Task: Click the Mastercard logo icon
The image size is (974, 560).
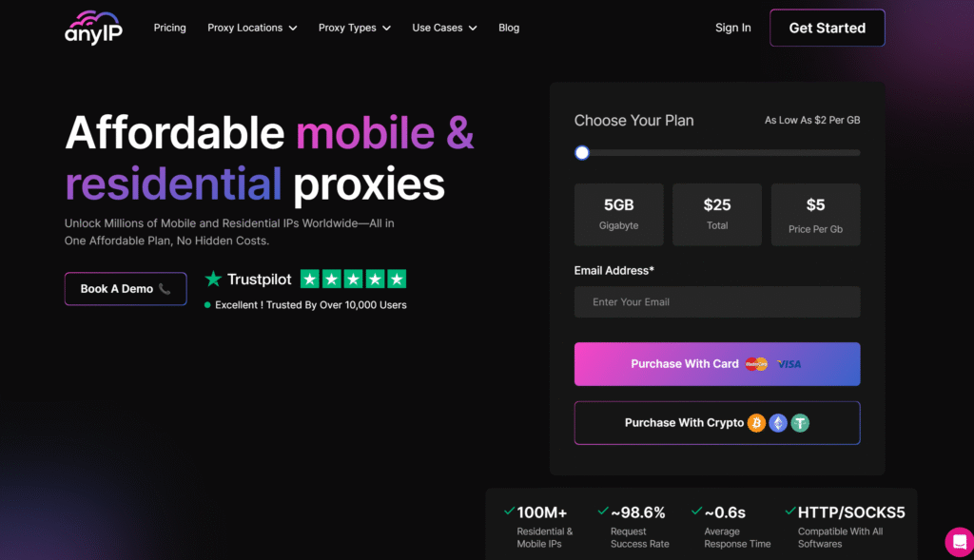Action: pos(756,364)
